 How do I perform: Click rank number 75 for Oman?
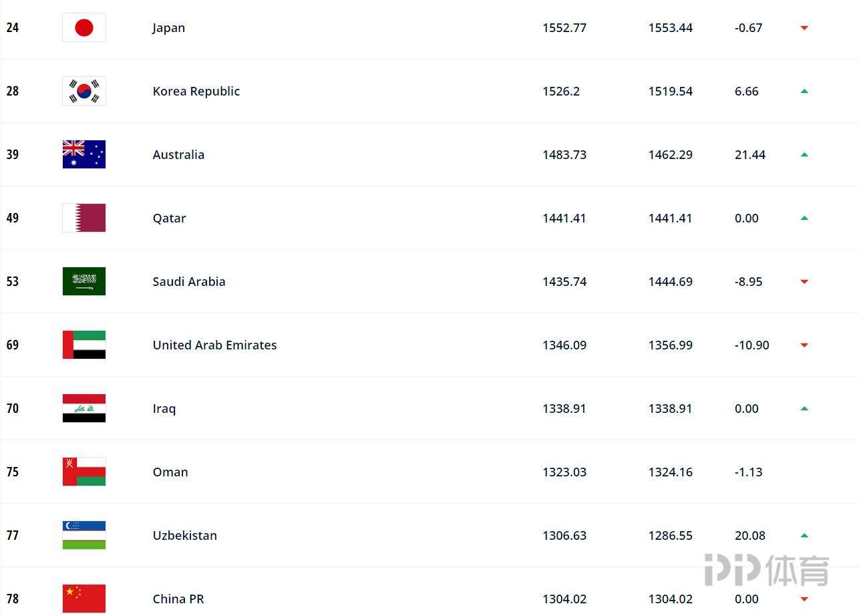click(13, 472)
